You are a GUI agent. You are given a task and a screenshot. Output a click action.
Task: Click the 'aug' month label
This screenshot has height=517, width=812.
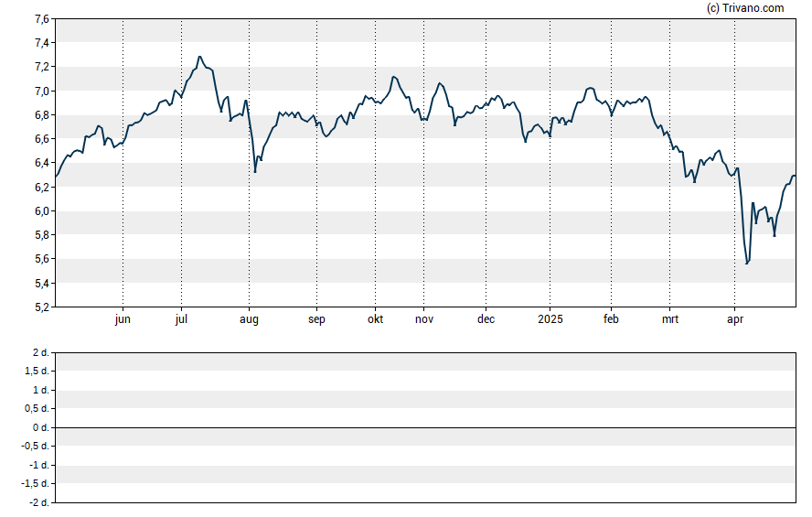pyautogui.click(x=249, y=319)
